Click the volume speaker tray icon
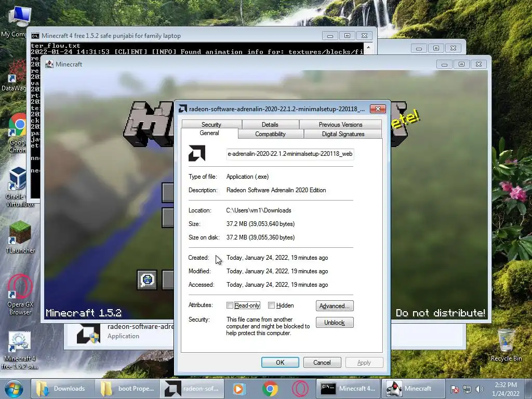 tap(480, 389)
